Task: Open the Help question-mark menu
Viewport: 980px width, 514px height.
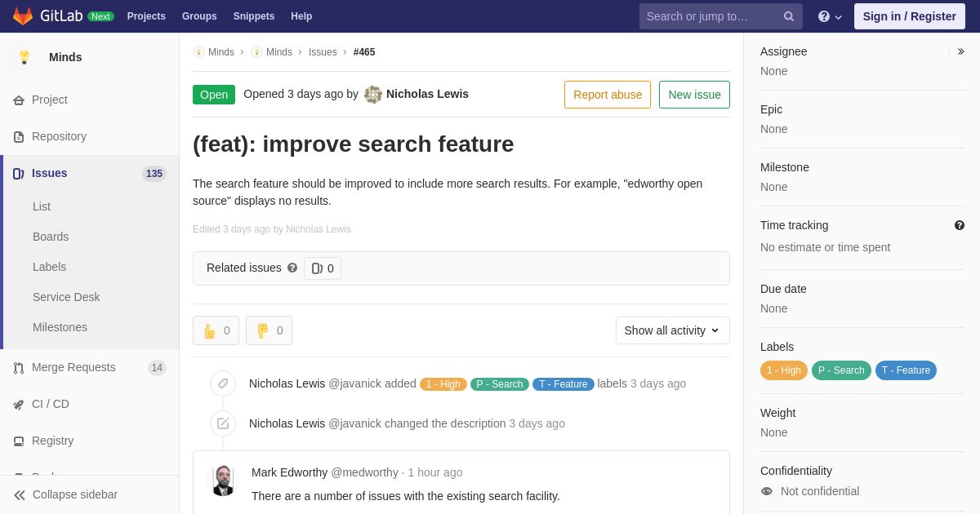Action: 830,16
